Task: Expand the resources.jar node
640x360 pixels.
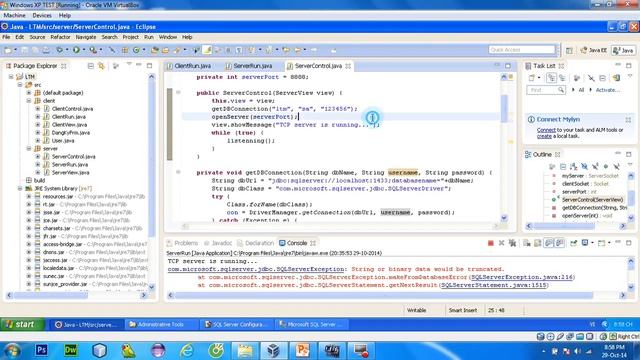Action: point(29,196)
